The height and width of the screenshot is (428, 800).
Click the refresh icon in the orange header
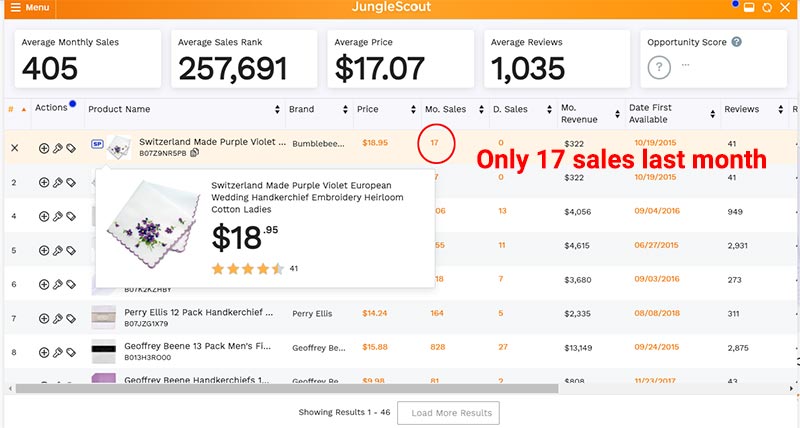(767, 8)
